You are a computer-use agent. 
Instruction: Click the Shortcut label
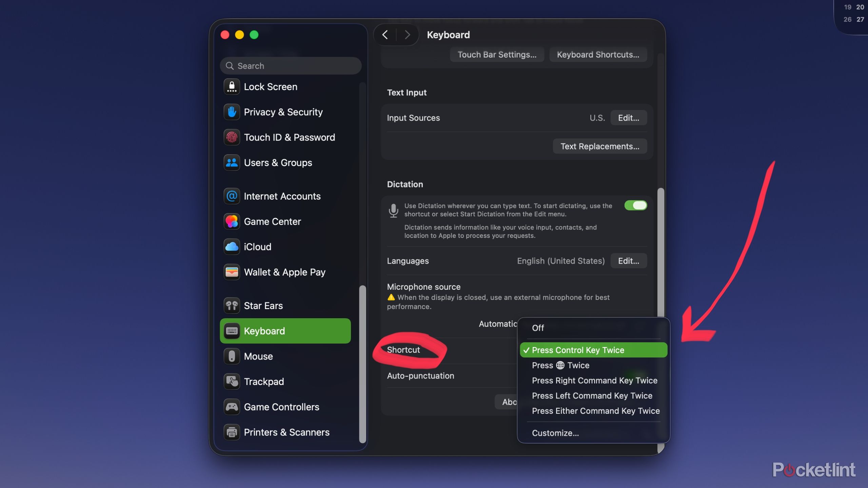click(x=403, y=350)
